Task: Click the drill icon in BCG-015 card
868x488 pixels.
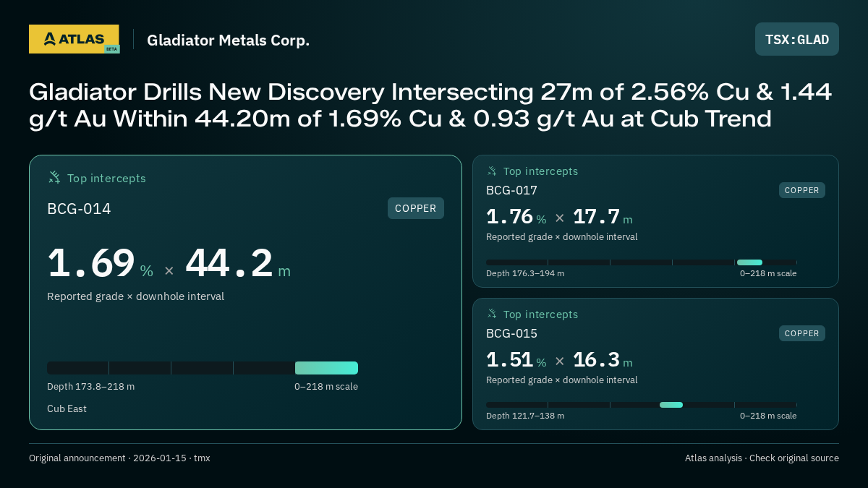Action: click(492, 314)
